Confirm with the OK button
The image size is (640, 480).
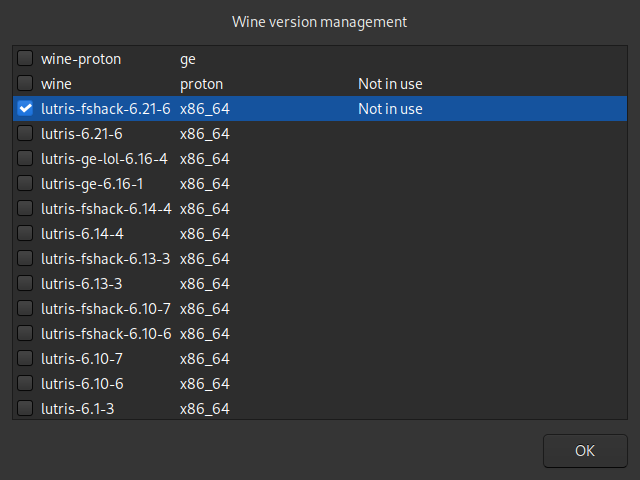[x=585, y=451]
